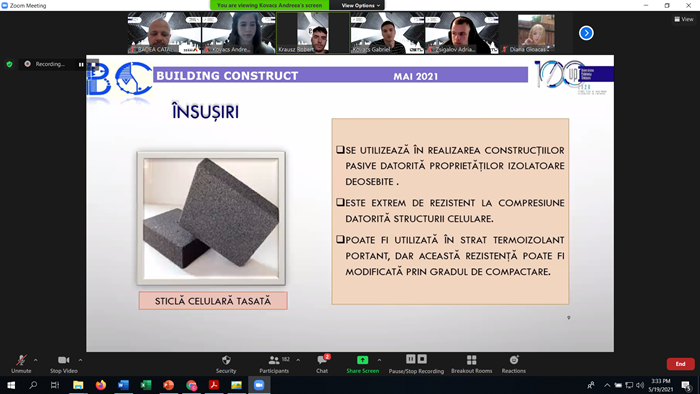
Task: Show next participants with blue arrow
Action: (x=586, y=33)
